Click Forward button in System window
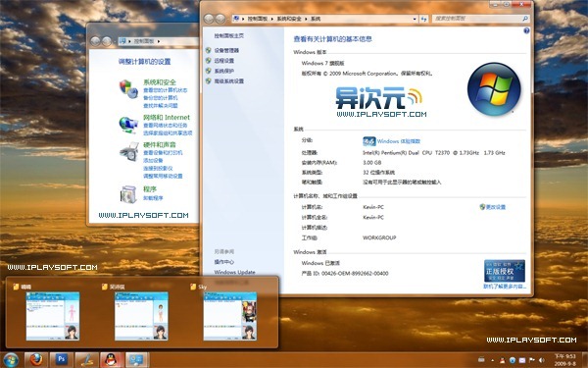 coord(220,19)
